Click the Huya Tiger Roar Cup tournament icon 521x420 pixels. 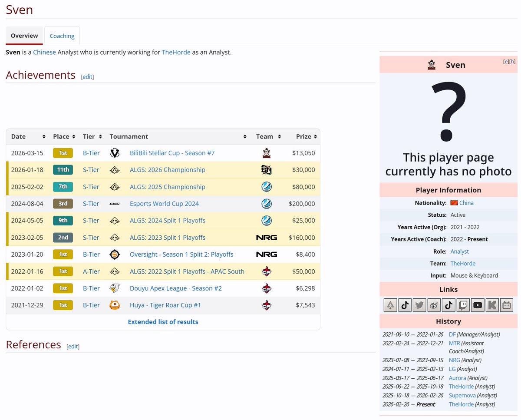coord(115,305)
